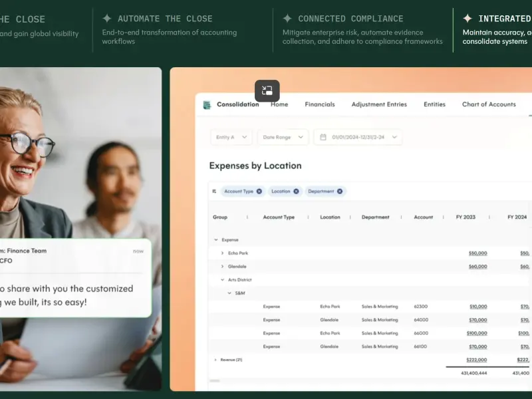This screenshot has height=399, width=532.
Task: Click the Consolidation logo icon
Action: point(207,105)
